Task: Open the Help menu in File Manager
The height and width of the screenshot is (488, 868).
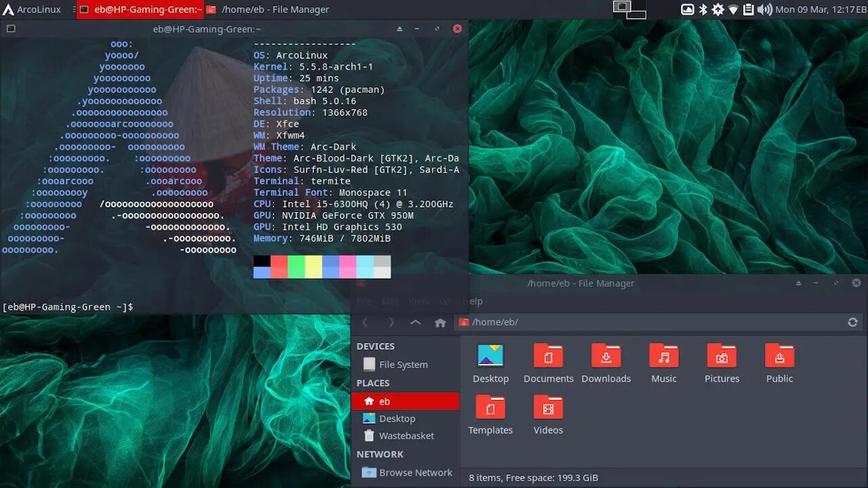Action: coord(473,301)
